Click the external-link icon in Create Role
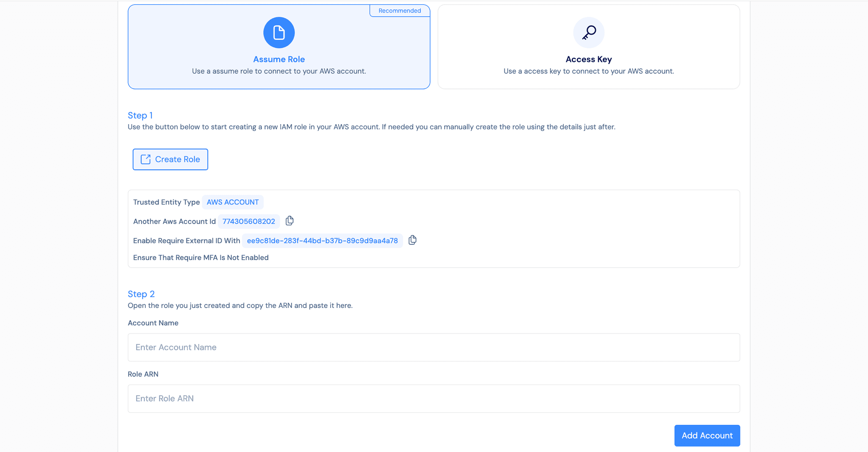This screenshot has width=868, height=452. click(x=145, y=159)
